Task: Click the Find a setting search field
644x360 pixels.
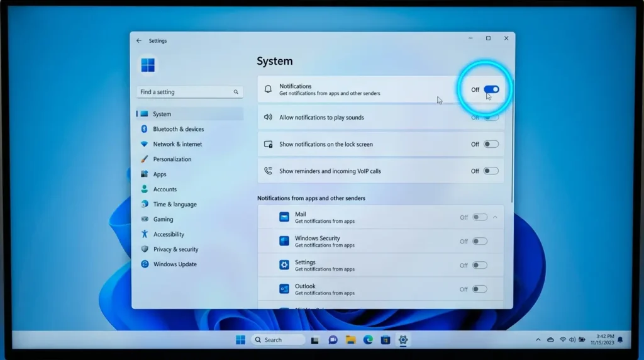Action: [x=189, y=92]
